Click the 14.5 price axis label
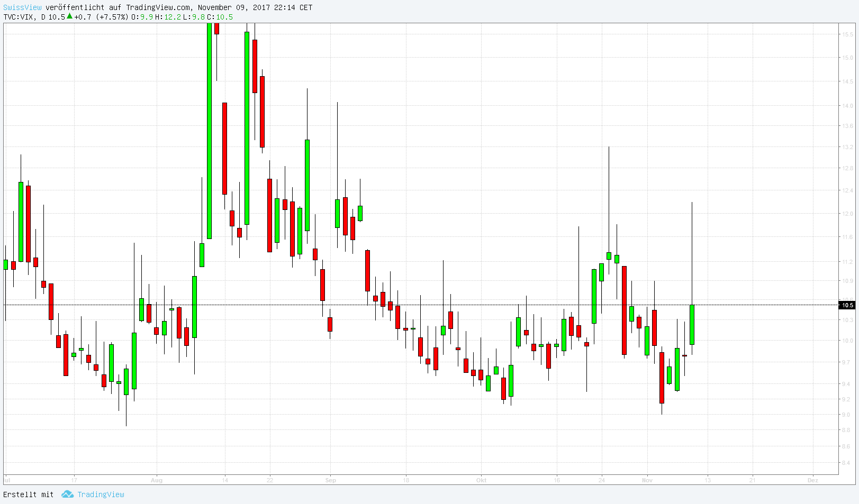 point(847,81)
